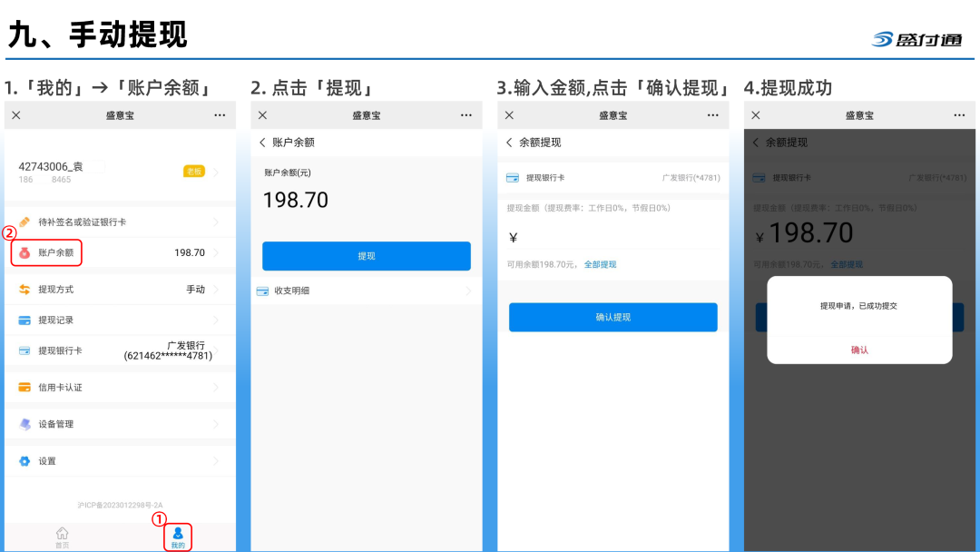The image size is (980, 552).
Task: Click the orange arrows 提现方式 icon
Action: [x=24, y=290]
